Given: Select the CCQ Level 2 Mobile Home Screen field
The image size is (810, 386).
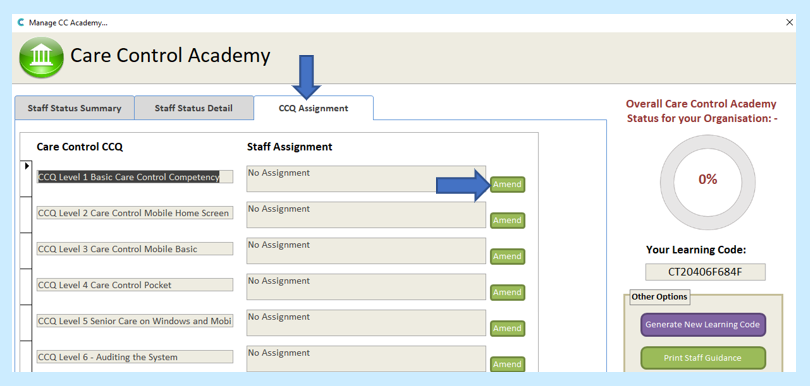Looking at the screenshot, I should point(135,213).
